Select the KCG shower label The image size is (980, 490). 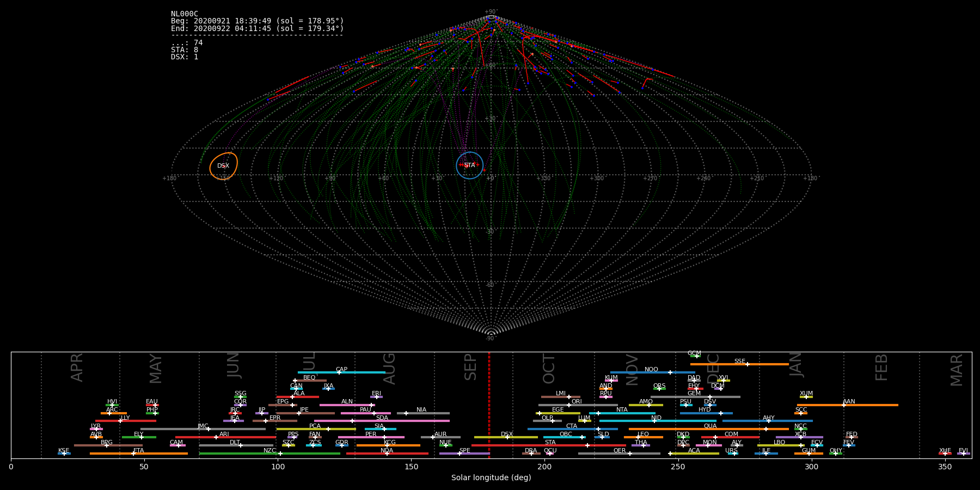coord(390,443)
